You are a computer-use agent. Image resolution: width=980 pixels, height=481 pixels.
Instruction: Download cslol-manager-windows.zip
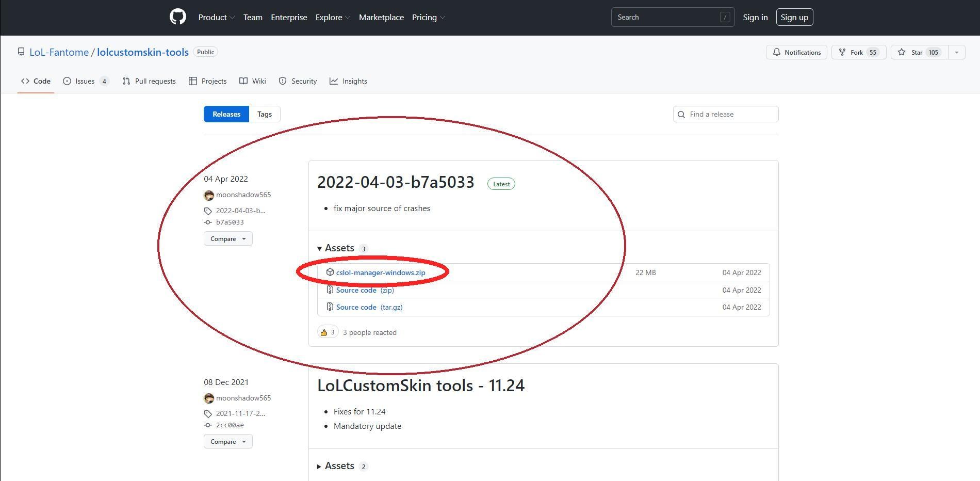381,272
